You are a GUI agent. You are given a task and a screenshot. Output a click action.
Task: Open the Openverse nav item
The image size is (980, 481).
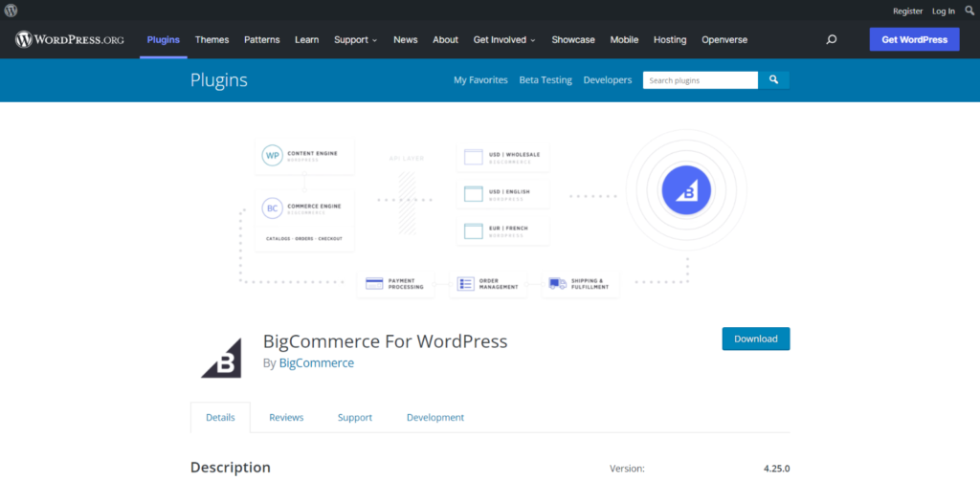[x=724, y=39]
